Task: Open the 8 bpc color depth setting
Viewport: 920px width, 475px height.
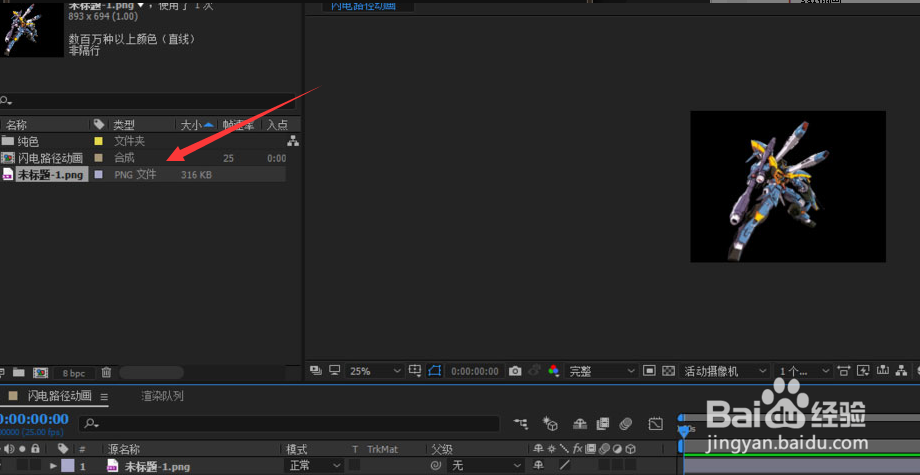Action: pyautogui.click(x=74, y=372)
